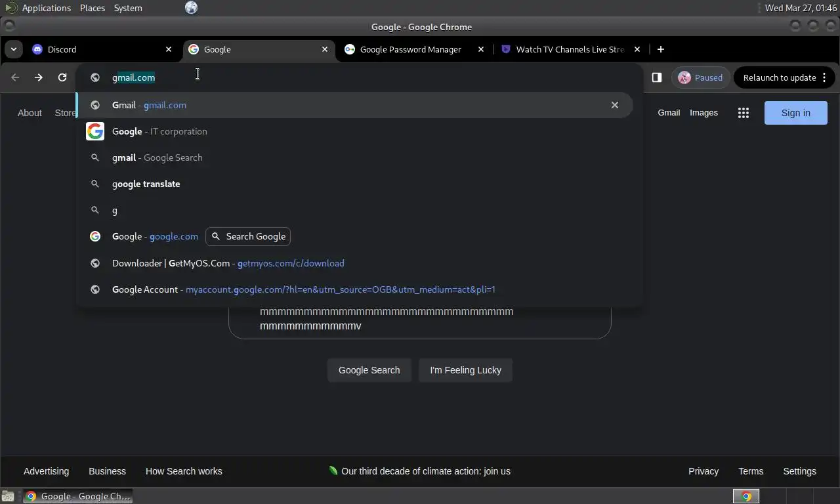Click magnifier icon beside google translate
Screen dimensions: 840x504
pyautogui.click(x=95, y=184)
